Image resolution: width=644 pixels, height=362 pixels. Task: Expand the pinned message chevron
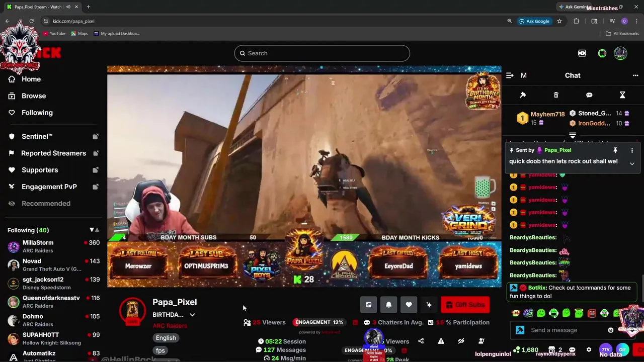tap(632, 163)
